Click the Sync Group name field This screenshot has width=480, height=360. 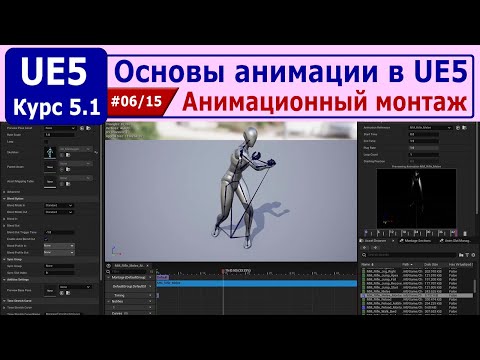[x=59, y=266]
